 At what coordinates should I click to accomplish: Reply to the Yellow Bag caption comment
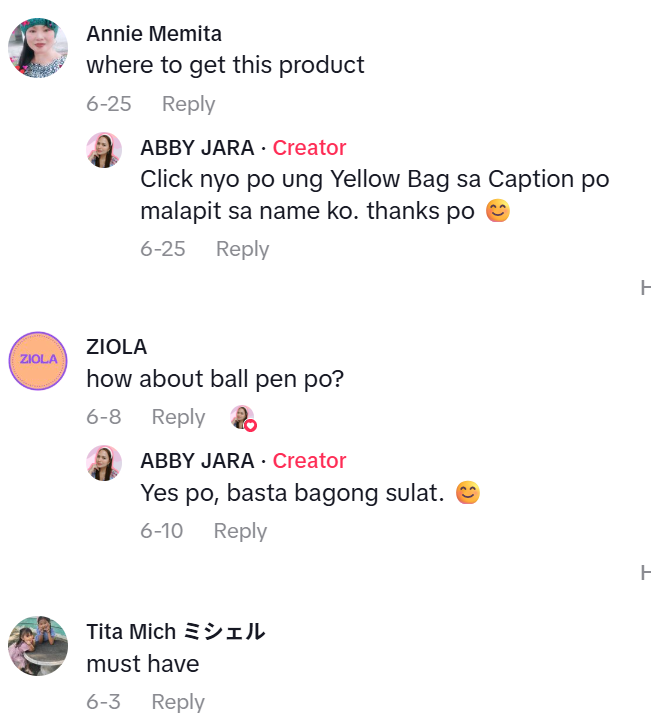[x=242, y=249]
